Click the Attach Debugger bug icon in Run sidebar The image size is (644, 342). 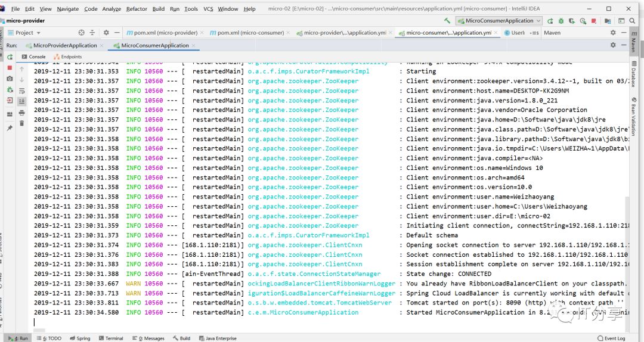click(10, 89)
